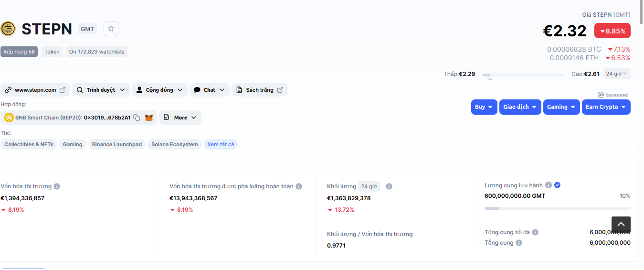This screenshot has width=644, height=270.
Task: Click the red 8.85% change badge
Action: coord(612,31)
